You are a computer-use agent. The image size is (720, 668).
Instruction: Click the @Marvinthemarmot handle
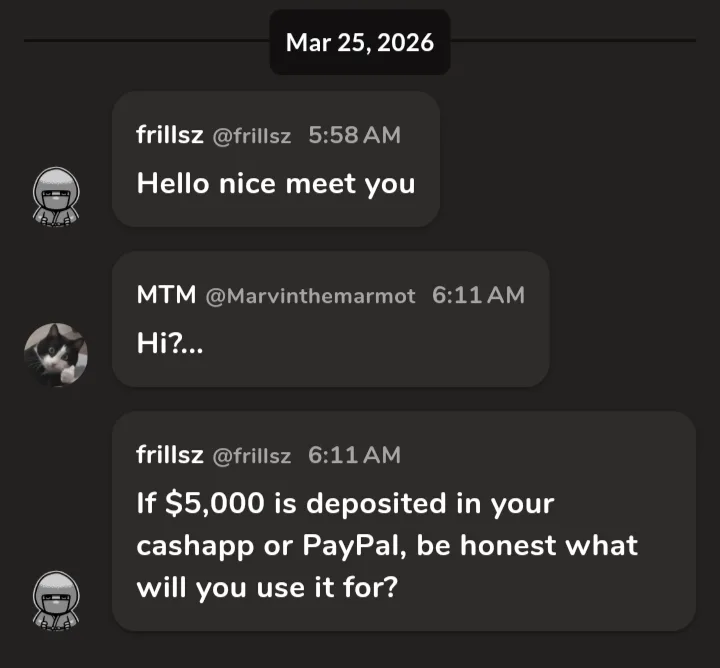click(x=310, y=296)
